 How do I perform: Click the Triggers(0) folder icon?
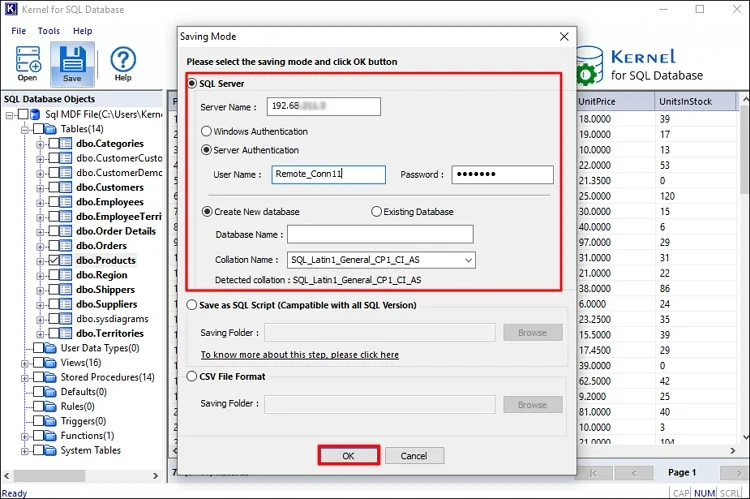(x=51, y=421)
